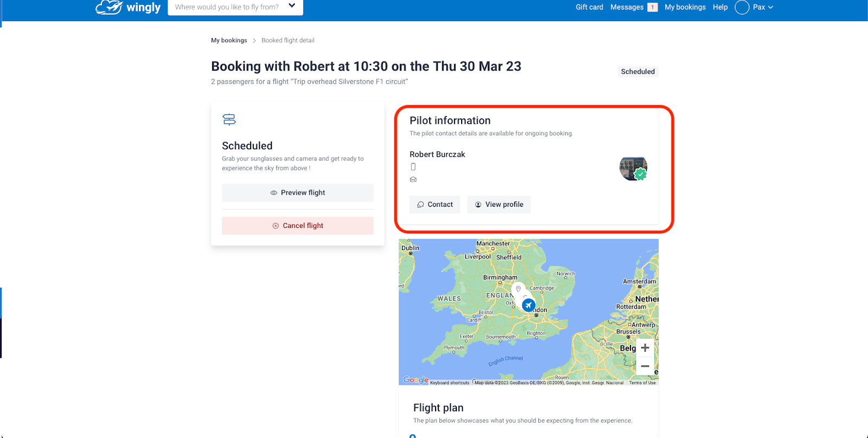Open the Help menu item

tap(720, 7)
